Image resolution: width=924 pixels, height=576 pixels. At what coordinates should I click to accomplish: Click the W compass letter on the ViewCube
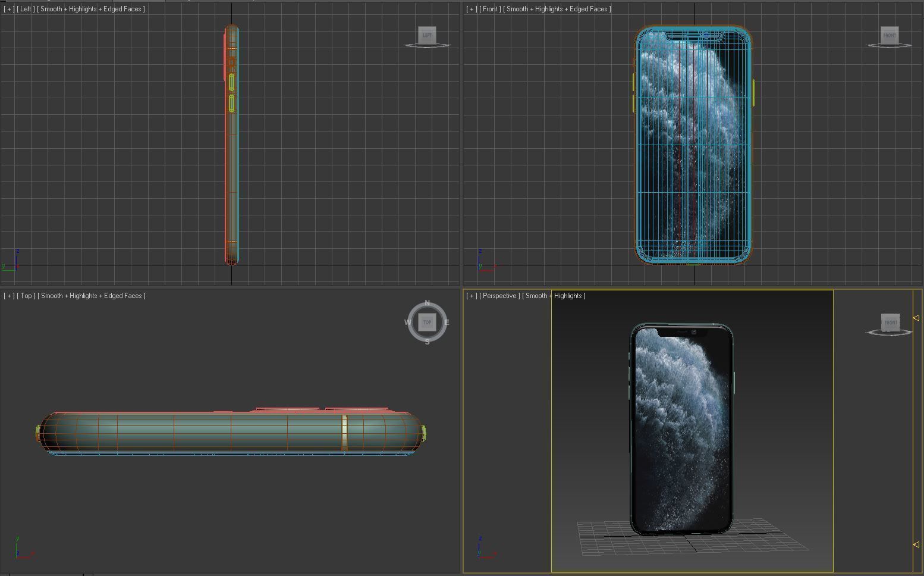[407, 323]
